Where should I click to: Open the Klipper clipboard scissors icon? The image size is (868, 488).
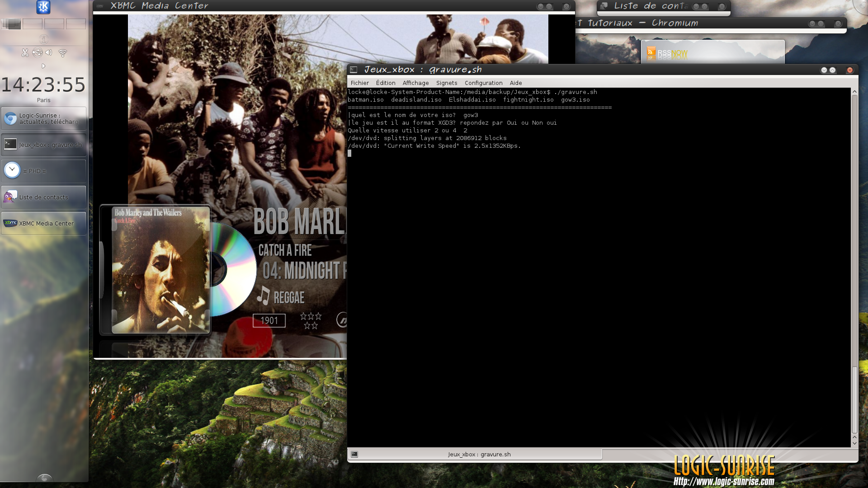25,53
